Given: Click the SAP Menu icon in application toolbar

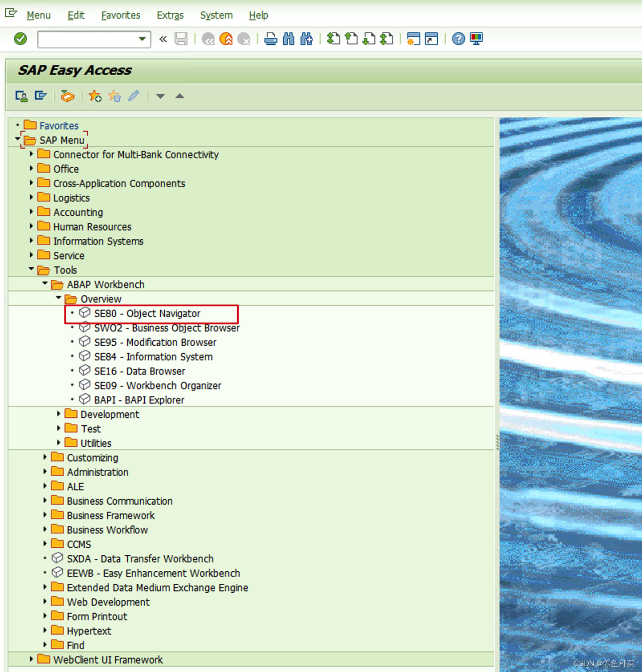Looking at the screenshot, I should tap(41, 96).
